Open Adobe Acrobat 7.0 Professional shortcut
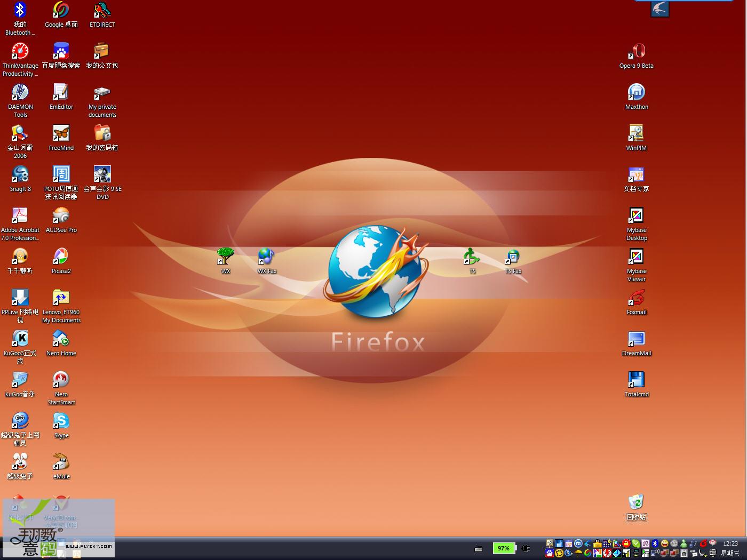 tap(20, 224)
